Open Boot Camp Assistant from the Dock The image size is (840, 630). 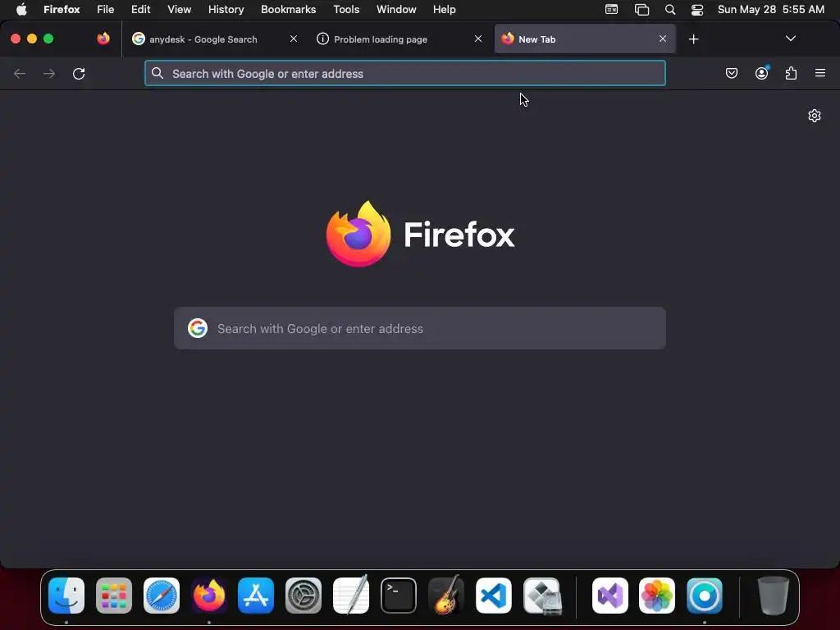pyautogui.click(x=542, y=596)
